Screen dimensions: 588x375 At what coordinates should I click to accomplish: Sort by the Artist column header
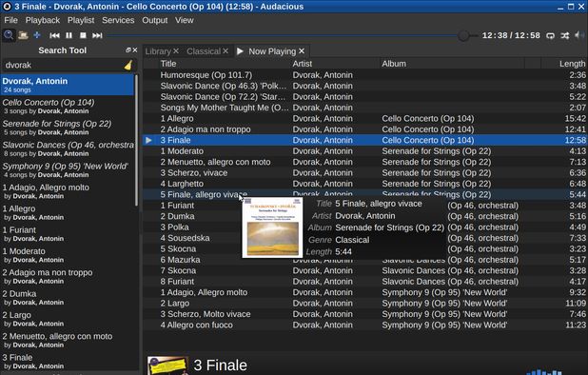[336, 64]
